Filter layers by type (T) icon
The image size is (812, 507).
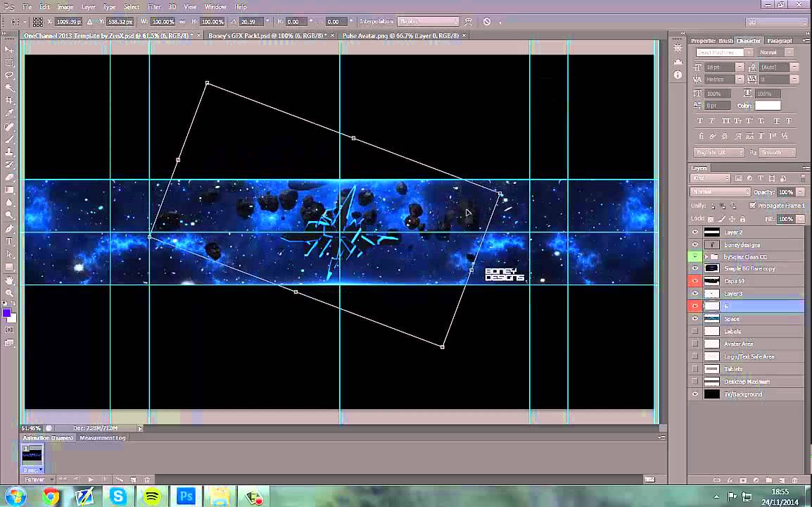point(760,178)
